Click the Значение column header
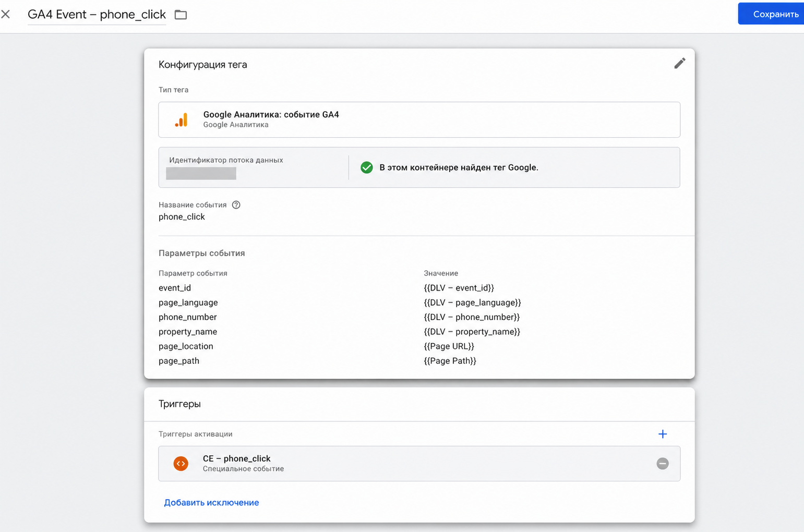804x532 pixels. pos(441,273)
